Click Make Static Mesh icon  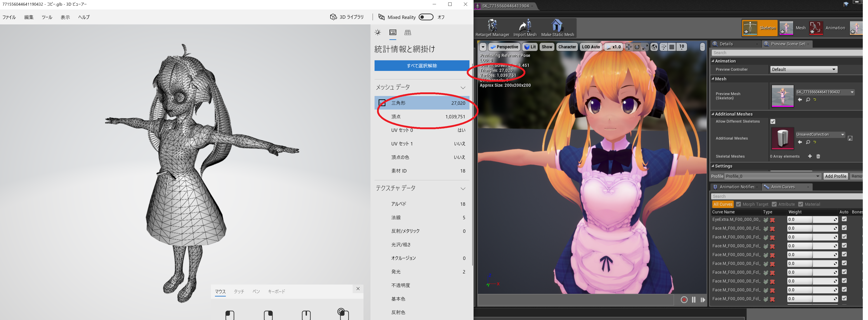[x=557, y=28]
